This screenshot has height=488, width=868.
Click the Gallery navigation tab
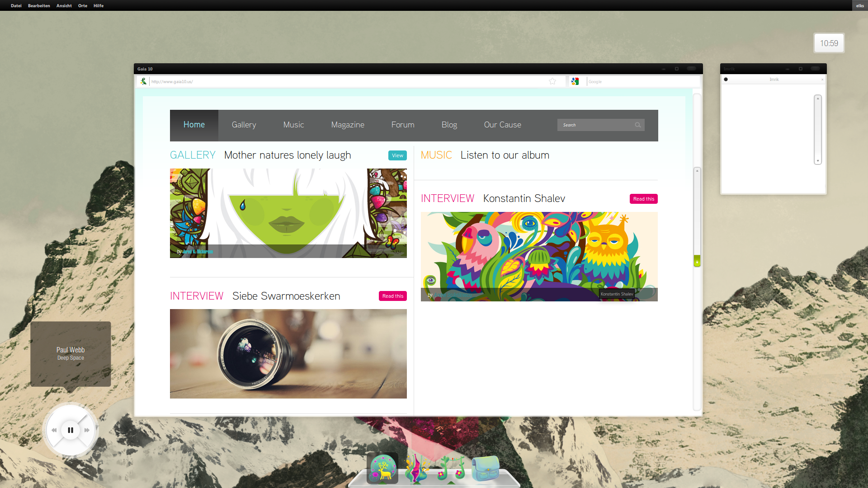point(244,125)
